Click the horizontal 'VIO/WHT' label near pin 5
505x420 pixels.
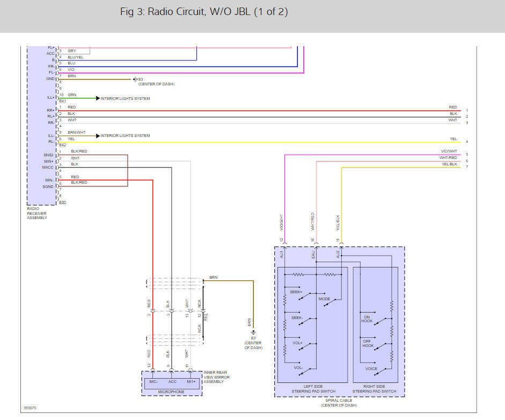point(449,151)
